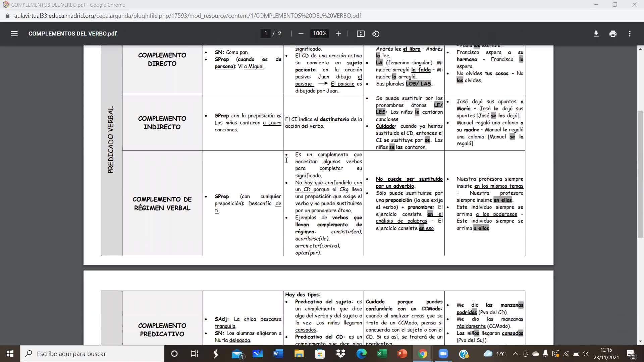
Task: Open Microsoft Edge from the taskbar
Action: [361, 354]
